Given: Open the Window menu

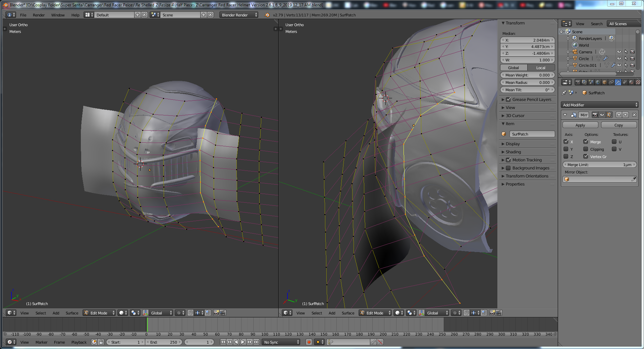Looking at the screenshot, I should click(58, 15).
